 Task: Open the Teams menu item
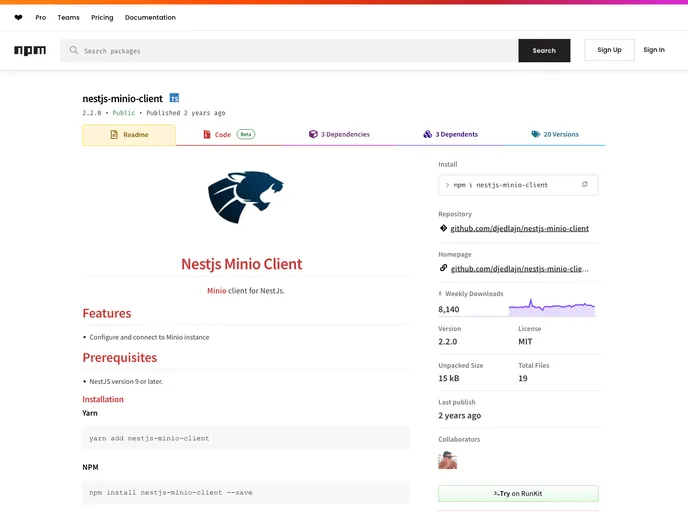[68, 18]
